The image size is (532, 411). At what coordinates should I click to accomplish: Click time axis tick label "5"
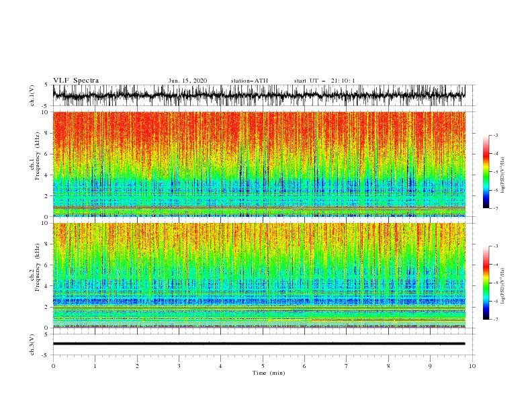click(263, 366)
